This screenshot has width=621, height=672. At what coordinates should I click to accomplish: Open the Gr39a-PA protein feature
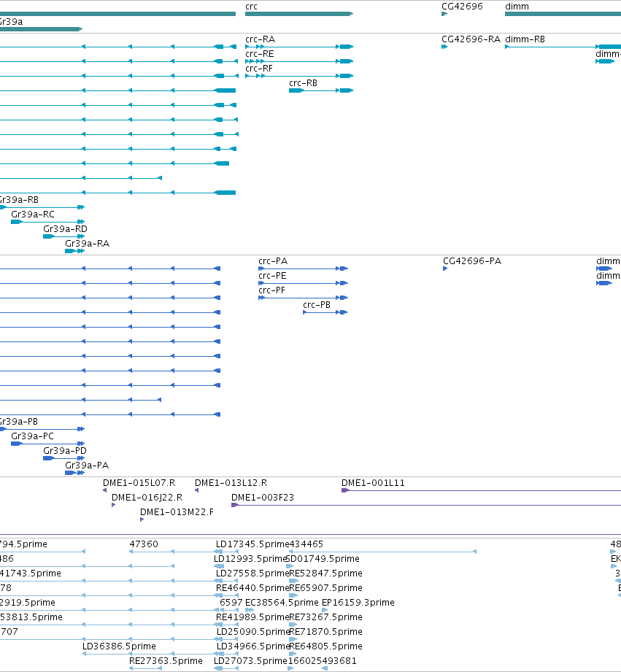tap(75, 473)
